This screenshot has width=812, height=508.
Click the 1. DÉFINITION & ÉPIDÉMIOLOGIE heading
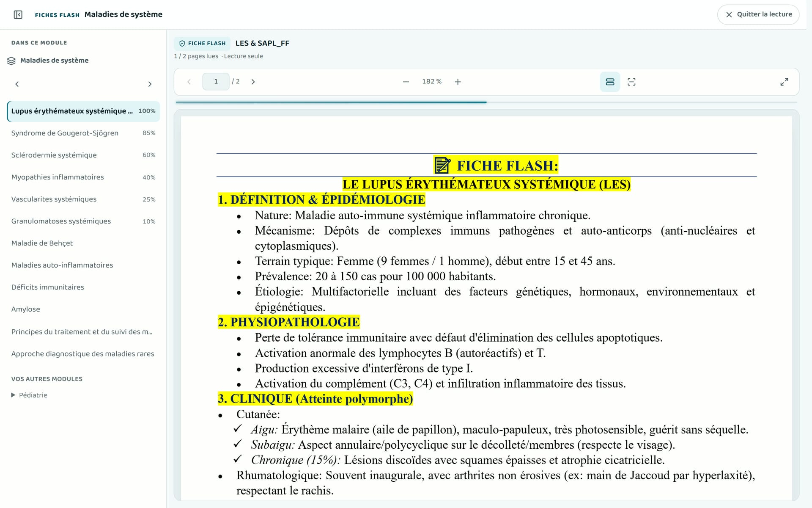tap(321, 199)
